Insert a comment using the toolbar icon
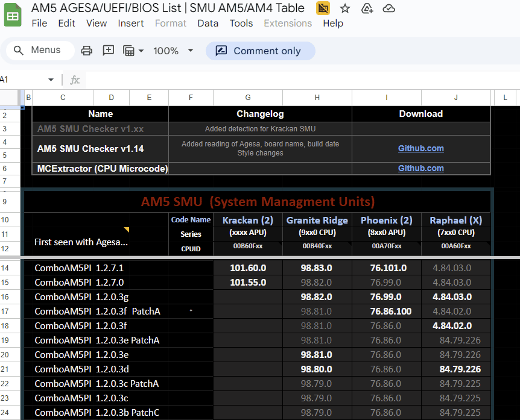This screenshot has width=520, height=420. [108, 51]
